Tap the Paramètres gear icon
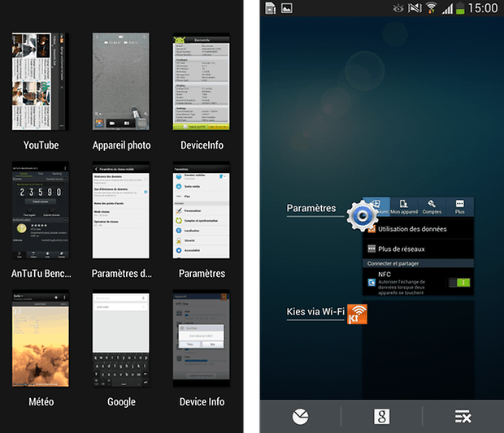 pos(363,216)
